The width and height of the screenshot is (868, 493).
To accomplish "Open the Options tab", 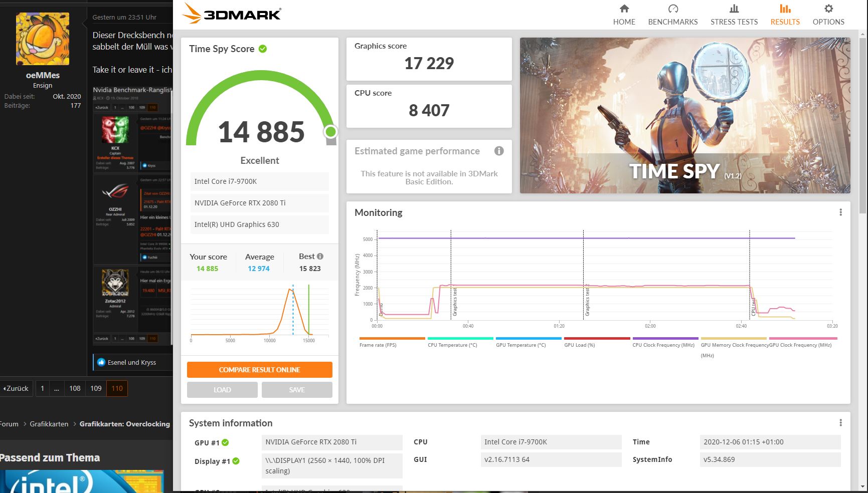I will (x=828, y=15).
